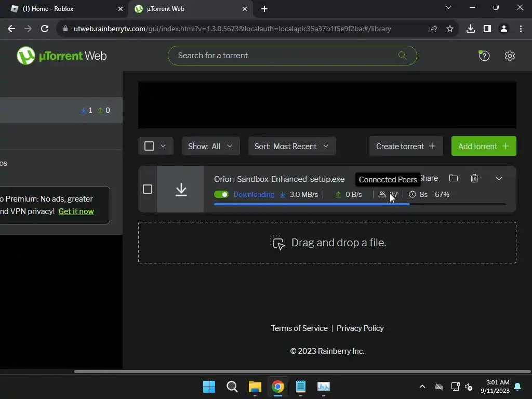This screenshot has width=532, height=399.
Task: Click the 8s time remaining value
Action: pos(423,194)
